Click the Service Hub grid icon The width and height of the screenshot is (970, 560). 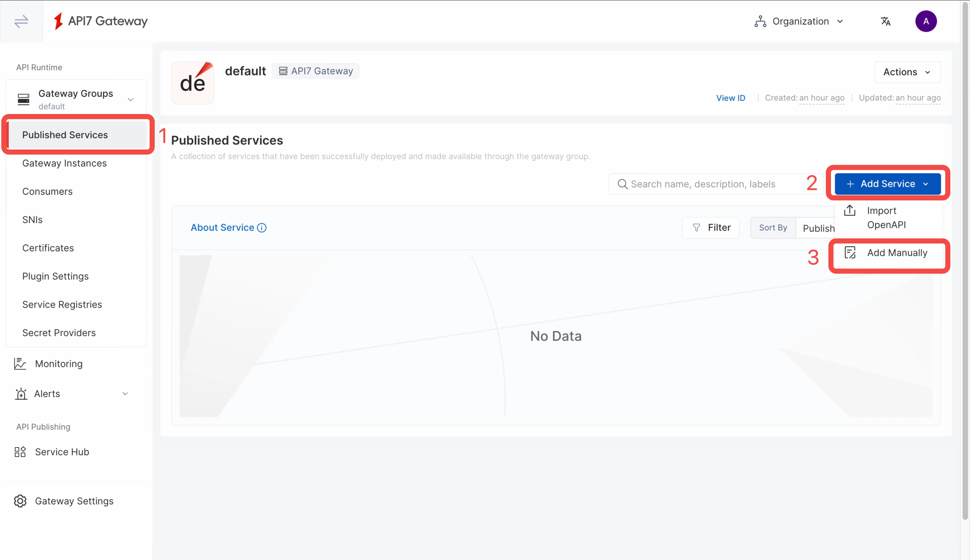20,452
